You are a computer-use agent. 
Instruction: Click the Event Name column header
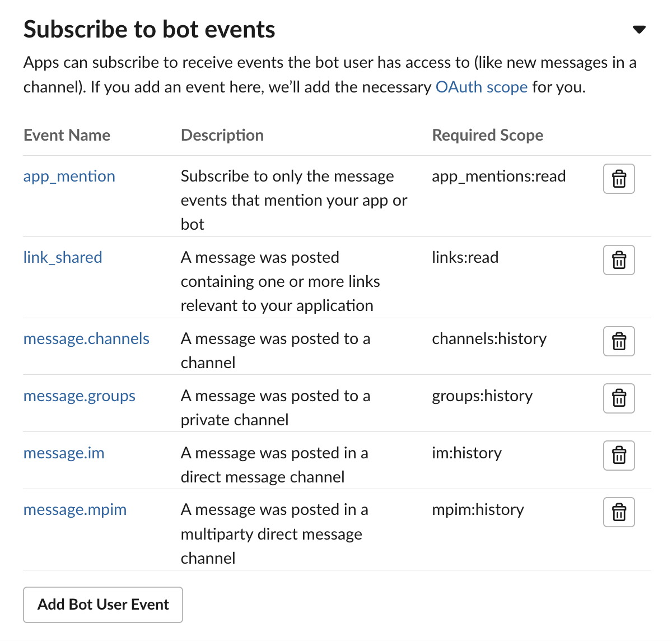[67, 136]
